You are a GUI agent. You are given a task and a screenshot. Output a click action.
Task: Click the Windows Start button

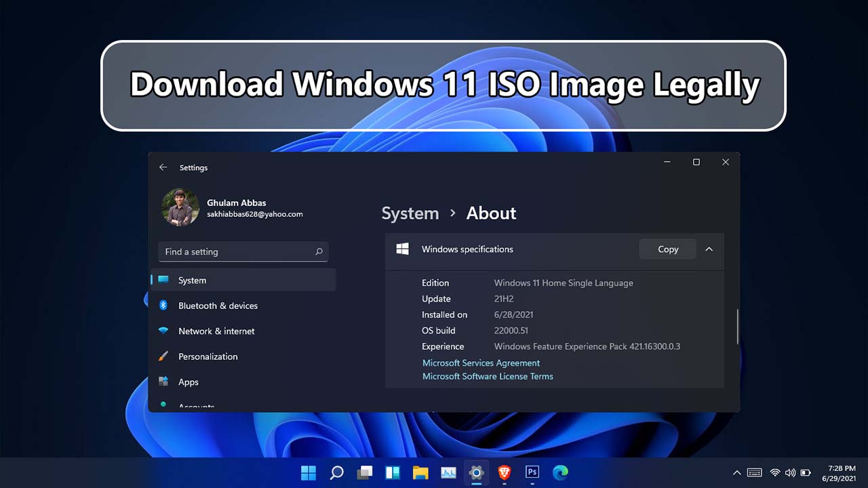(309, 472)
